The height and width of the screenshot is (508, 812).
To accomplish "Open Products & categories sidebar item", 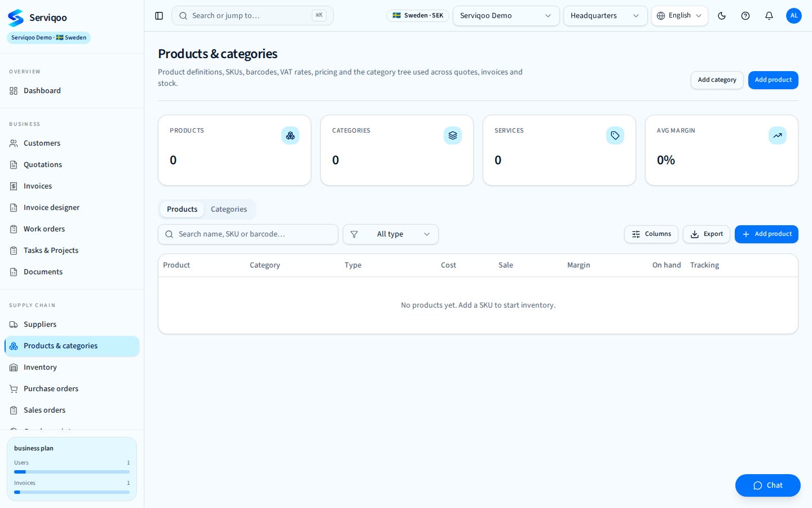I will coord(72,346).
